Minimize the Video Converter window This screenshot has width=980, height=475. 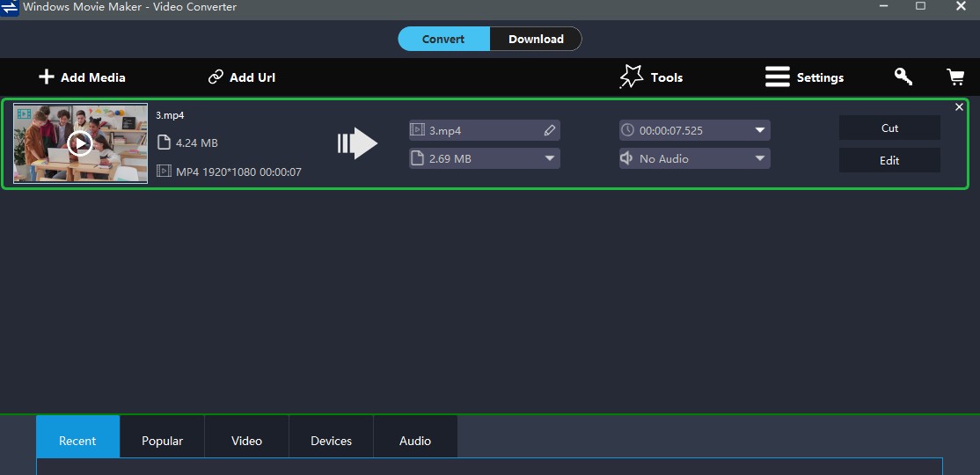point(884,6)
